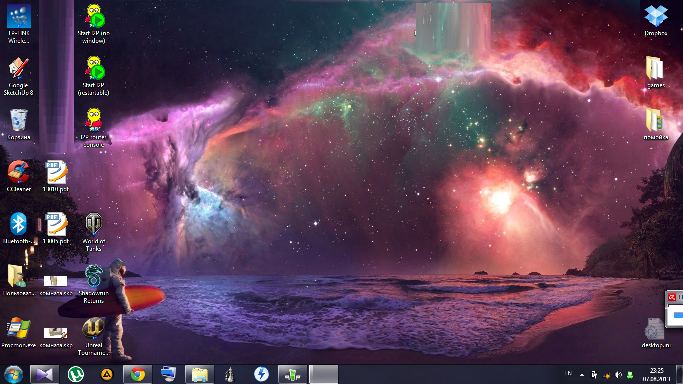Open Action Center flag in tray

(x=594, y=375)
